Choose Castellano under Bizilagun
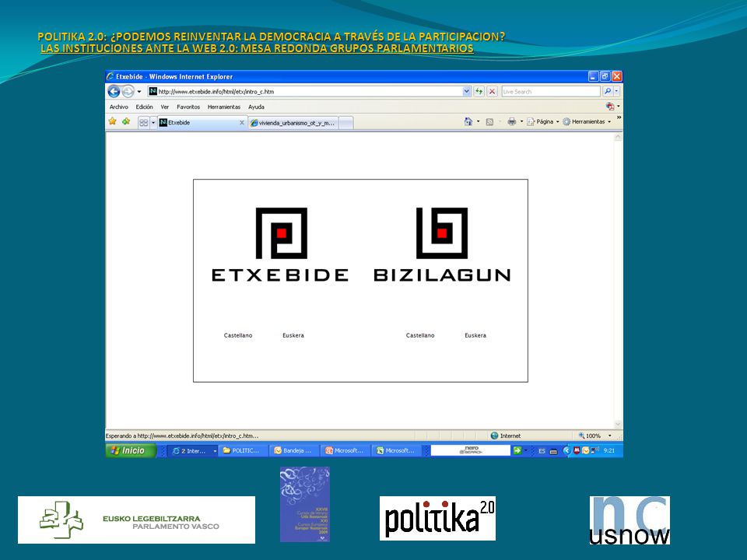This screenshot has width=747, height=560. [419, 335]
